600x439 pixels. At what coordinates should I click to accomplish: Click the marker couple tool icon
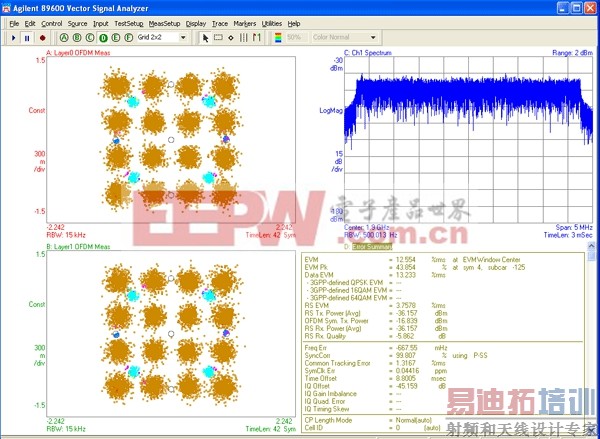click(x=256, y=38)
